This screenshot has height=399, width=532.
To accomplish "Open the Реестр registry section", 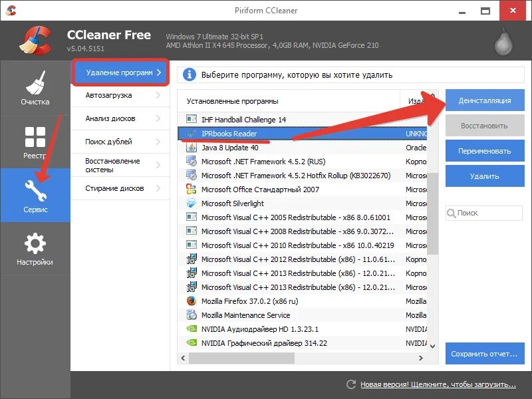I will coord(35,142).
